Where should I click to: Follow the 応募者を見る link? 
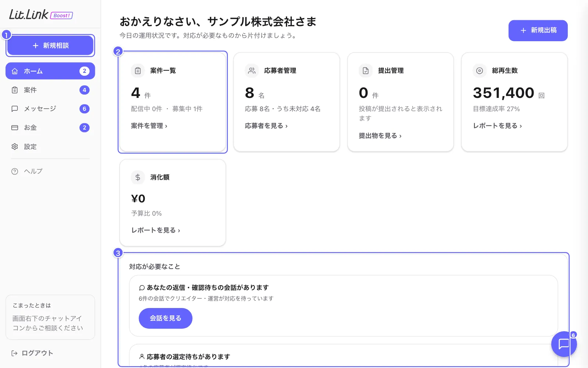(266, 126)
